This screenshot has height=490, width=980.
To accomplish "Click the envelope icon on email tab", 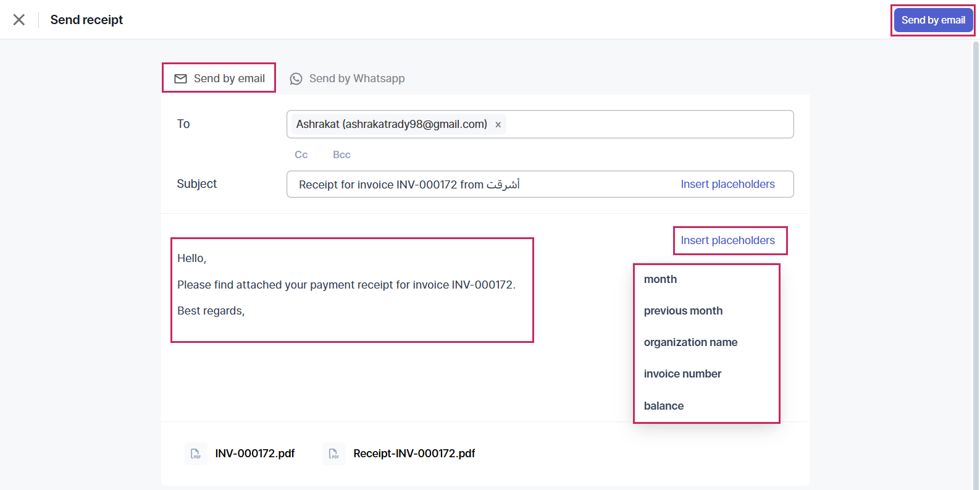I will 180,78.
